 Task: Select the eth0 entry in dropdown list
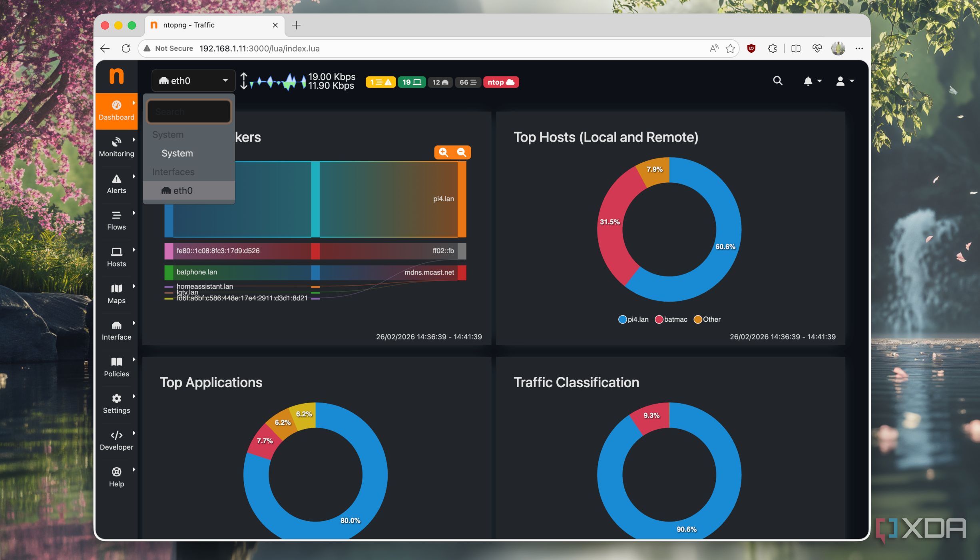[x=189, y=190]
